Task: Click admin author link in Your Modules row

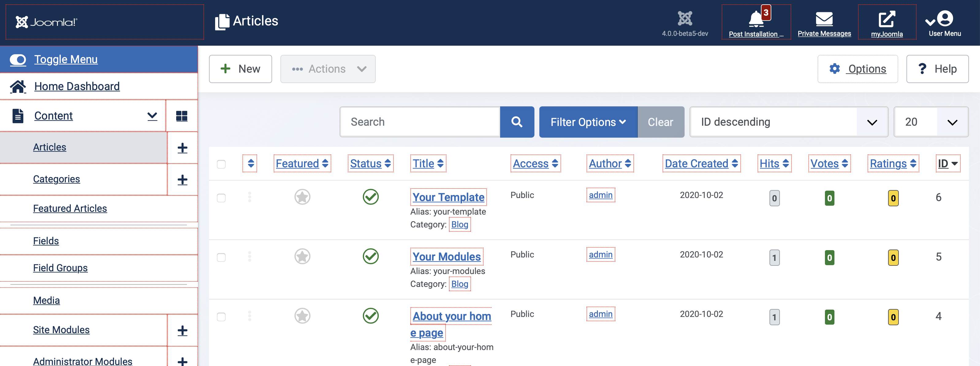Action: tap(601, 254)
